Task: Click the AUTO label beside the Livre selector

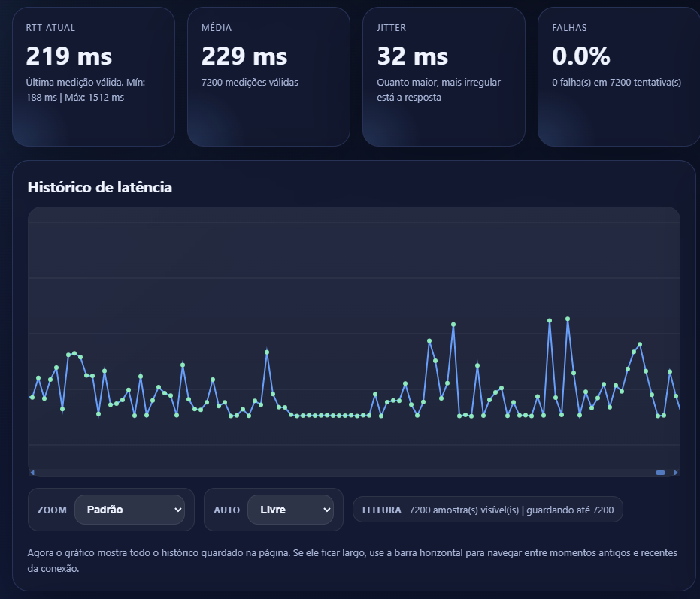Action: coord(226,510)
